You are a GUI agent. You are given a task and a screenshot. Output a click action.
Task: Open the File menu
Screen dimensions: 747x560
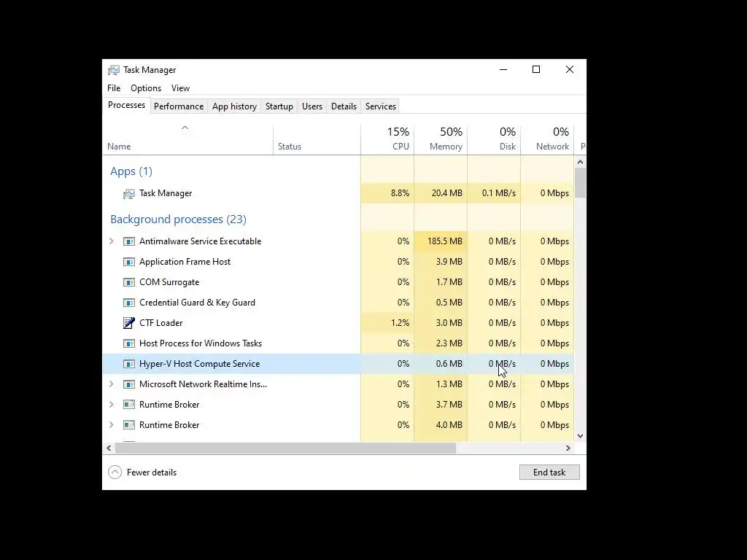click(114, 88)
